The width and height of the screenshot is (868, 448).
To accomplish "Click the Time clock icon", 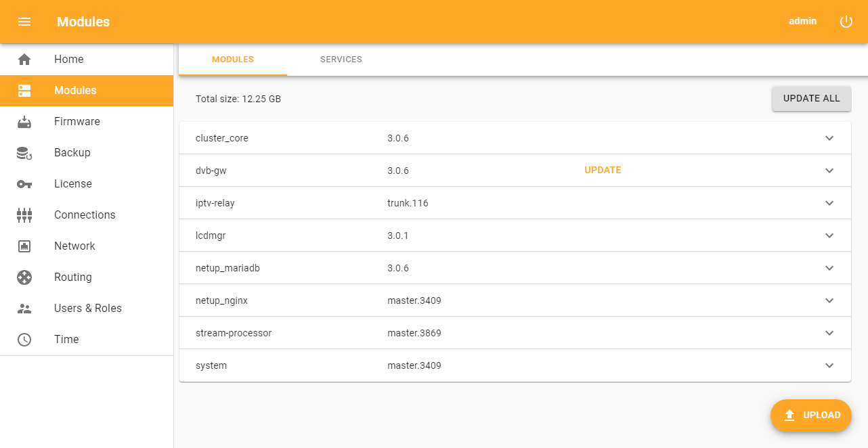I will point(24,340).
